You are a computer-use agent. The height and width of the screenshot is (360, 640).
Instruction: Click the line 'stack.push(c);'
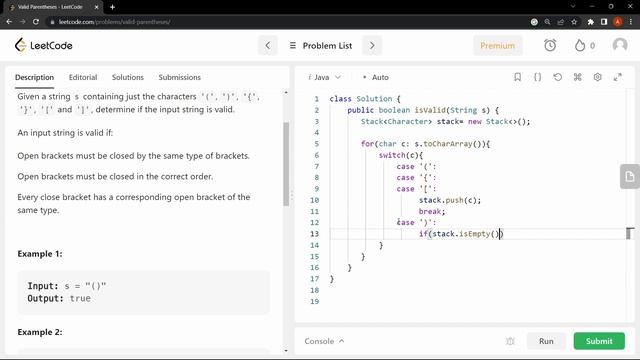click(450, 200)
